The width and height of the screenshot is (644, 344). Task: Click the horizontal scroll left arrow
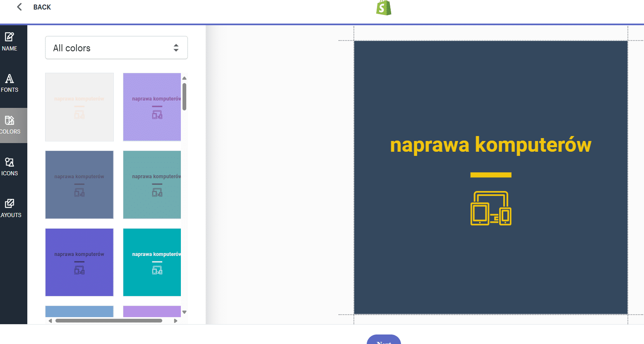[x=50, y=320]
